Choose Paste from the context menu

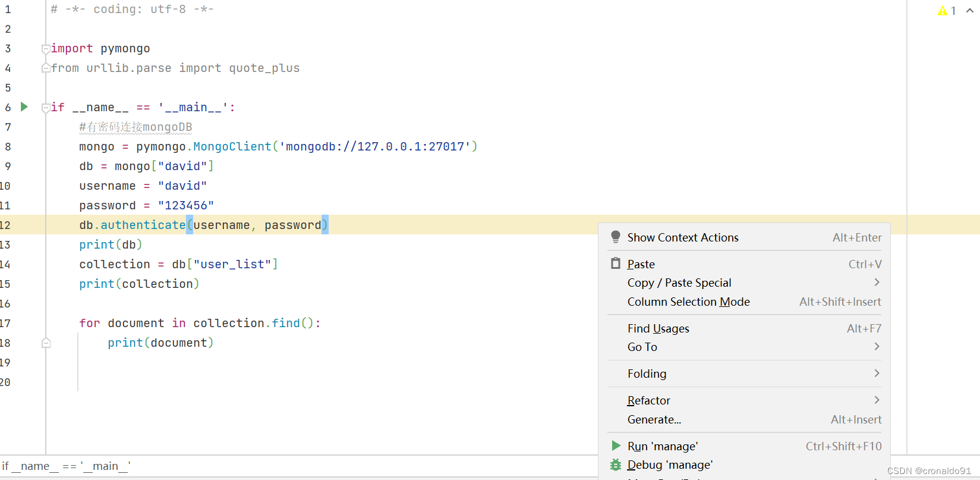744,264
